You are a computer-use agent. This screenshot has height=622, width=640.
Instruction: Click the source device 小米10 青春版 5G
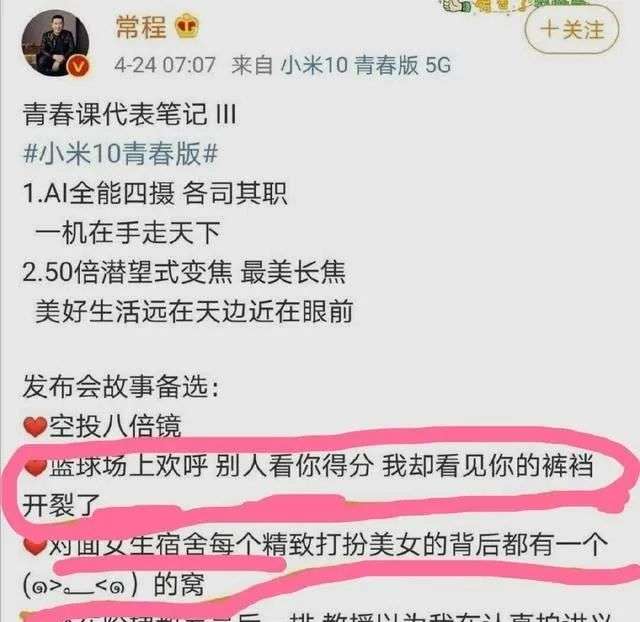coord(366,65)
